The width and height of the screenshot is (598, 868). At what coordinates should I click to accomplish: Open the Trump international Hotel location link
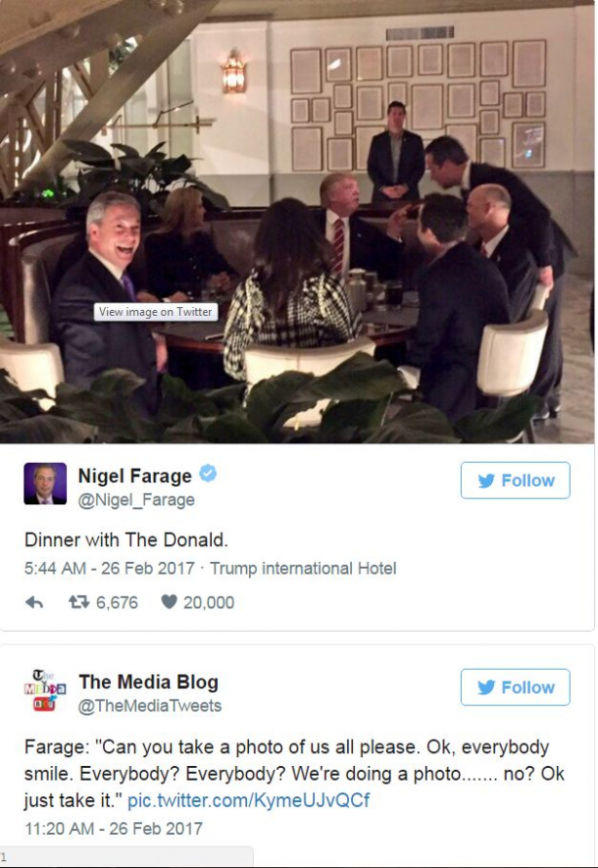[x=303, y=569]
